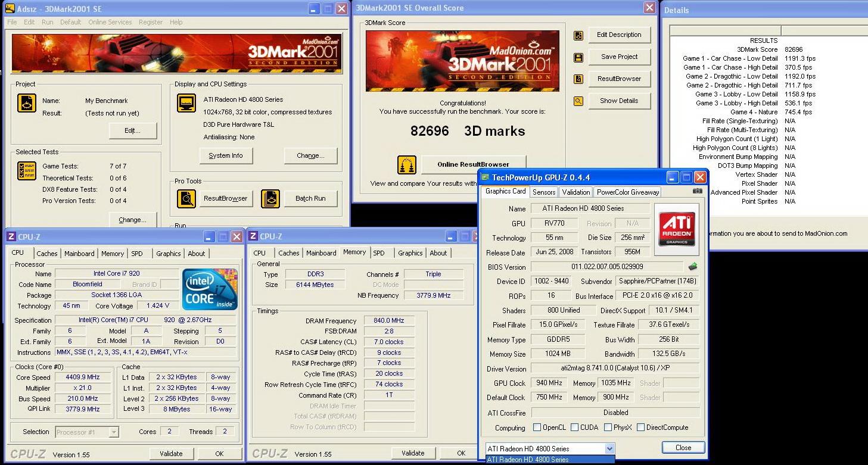Click Change... button under Selected Tests
Screen dimensions: 868x465
point(132,220)
